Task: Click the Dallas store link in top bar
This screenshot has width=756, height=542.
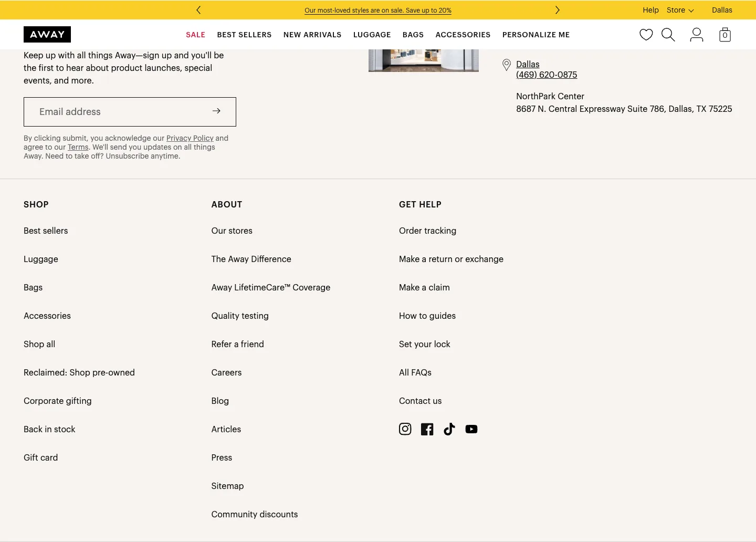Action: click(722, 10)
